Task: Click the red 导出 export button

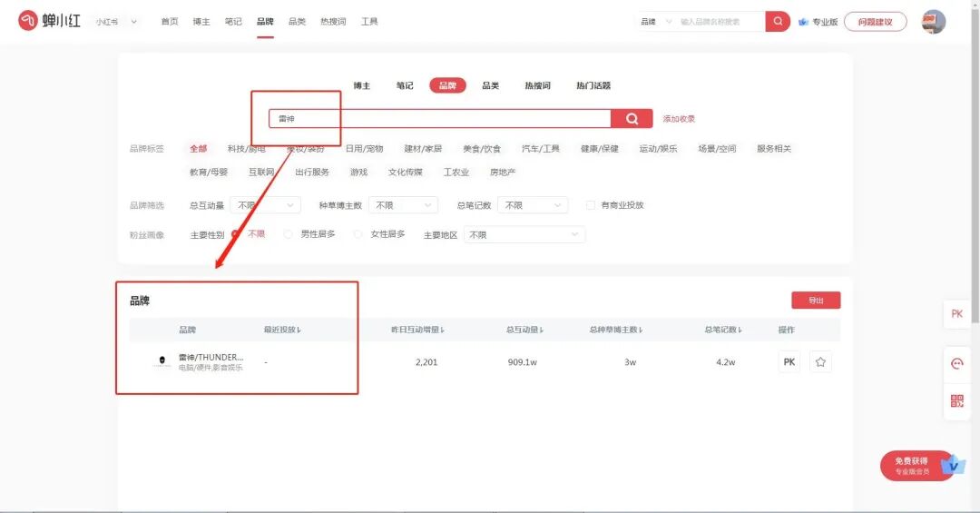Action: tap(816, 301)
